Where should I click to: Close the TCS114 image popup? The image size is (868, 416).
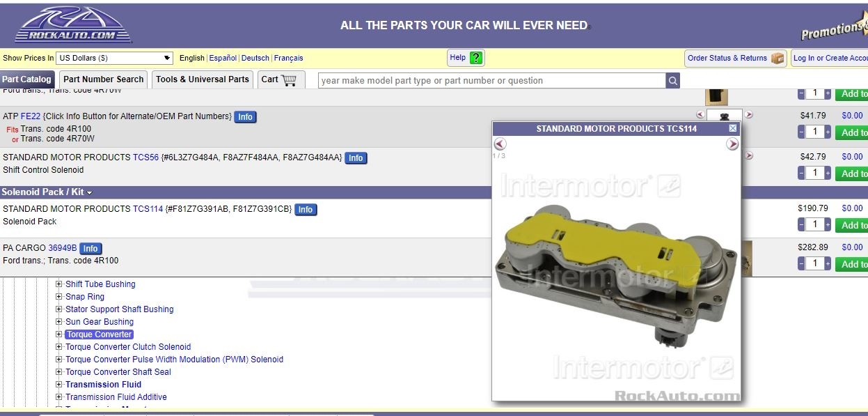[732, 128]
